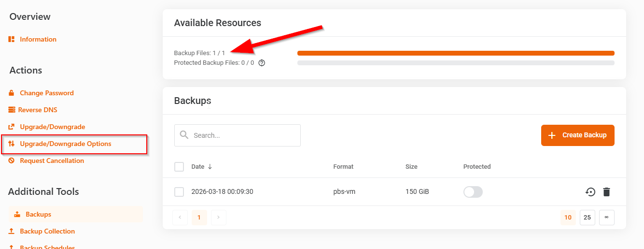This screenshot has height=249, width=644.
Task: Click the magnifier icon in search box
Action: [x=184, y=135]
